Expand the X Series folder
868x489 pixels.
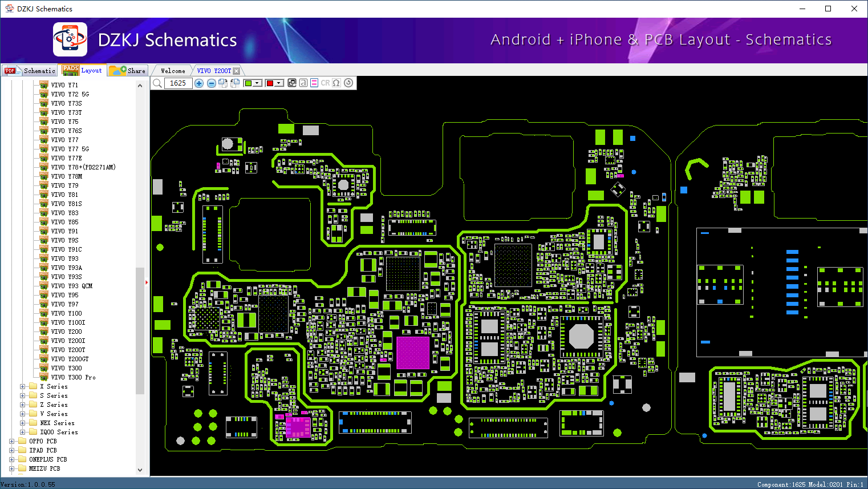23,386
